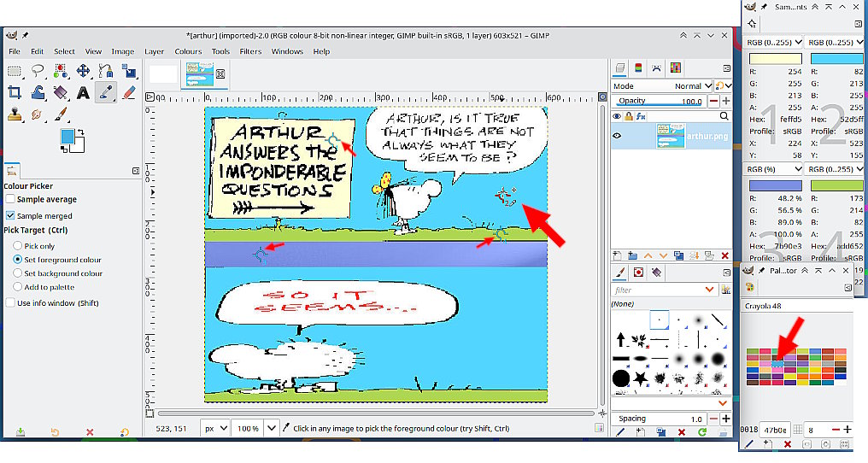
Task: Select the Text tool
Action: pos(83,92)
